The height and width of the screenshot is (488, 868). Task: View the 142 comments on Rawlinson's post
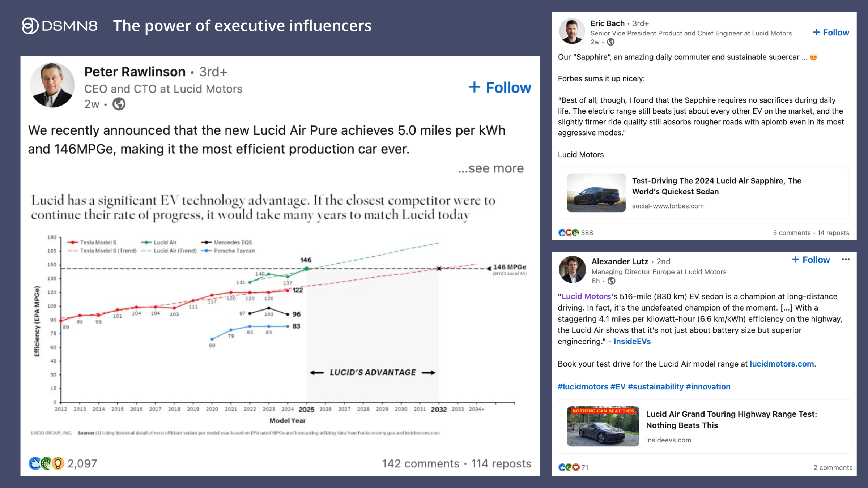point(420,463)
